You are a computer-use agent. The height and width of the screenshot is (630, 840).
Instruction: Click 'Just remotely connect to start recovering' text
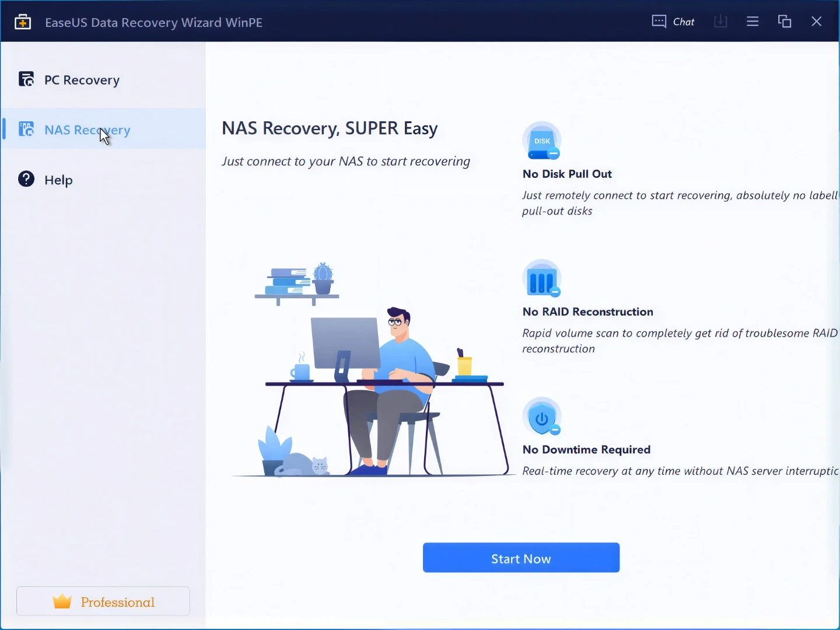pos(680,203)
